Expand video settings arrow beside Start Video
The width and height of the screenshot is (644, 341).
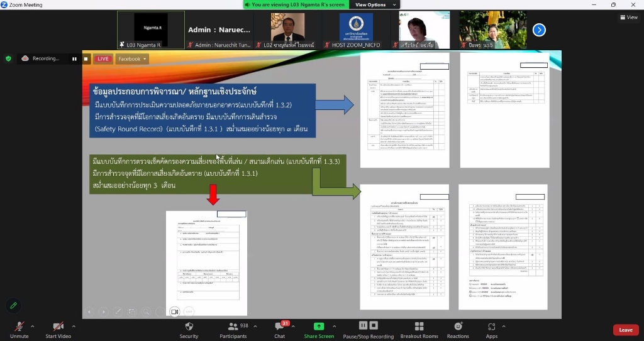pyautogui.click(x=74, y=327)
